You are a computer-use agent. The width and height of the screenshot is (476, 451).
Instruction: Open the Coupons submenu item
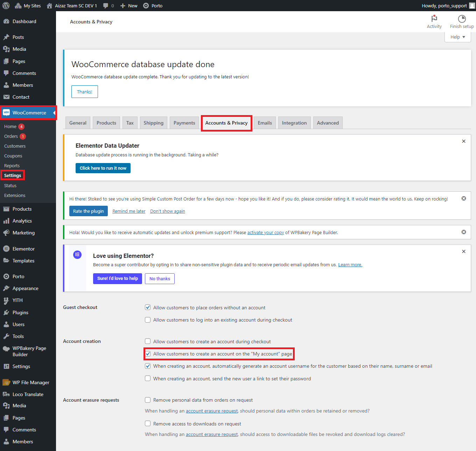click(x=13, y=156)
